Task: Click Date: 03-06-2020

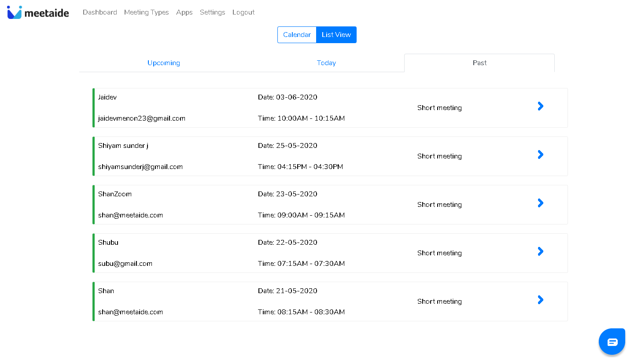Action: [x=288, y=97]
